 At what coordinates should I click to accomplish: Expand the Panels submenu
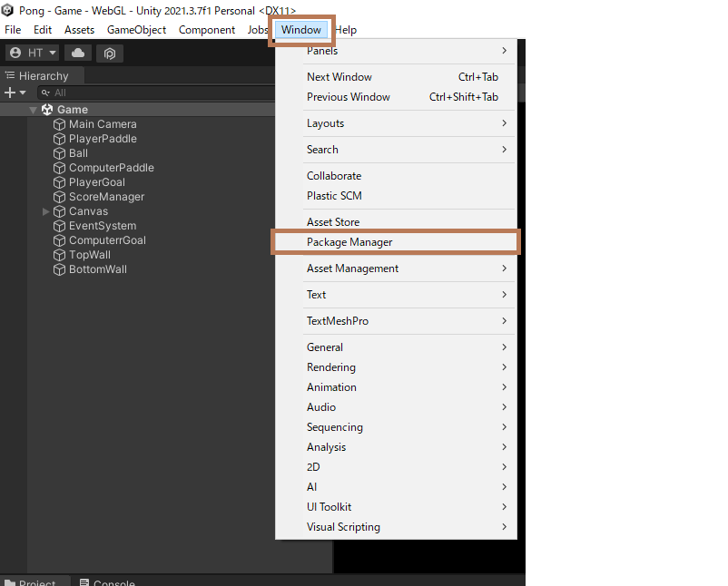tap(396, 51)
